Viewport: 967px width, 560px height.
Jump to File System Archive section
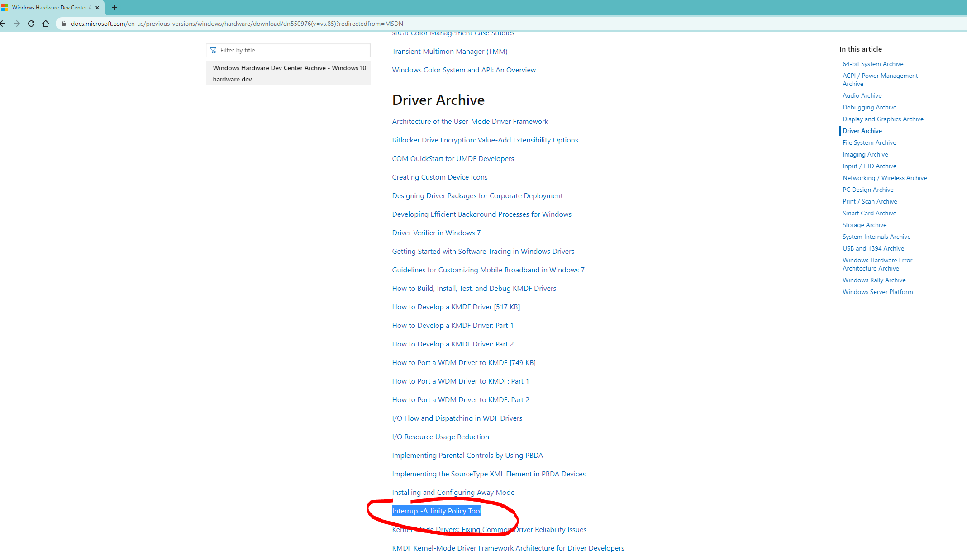(x=869, y=143)
